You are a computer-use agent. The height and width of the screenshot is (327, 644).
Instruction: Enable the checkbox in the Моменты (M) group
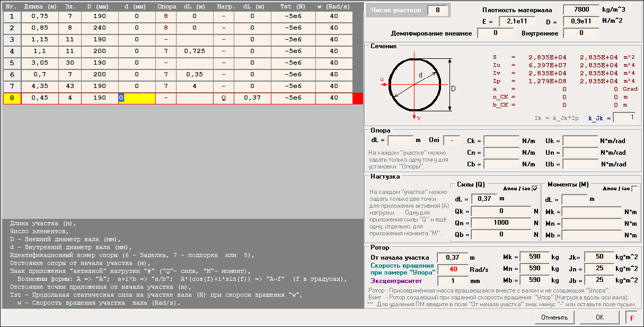click(x=634, y=189)
